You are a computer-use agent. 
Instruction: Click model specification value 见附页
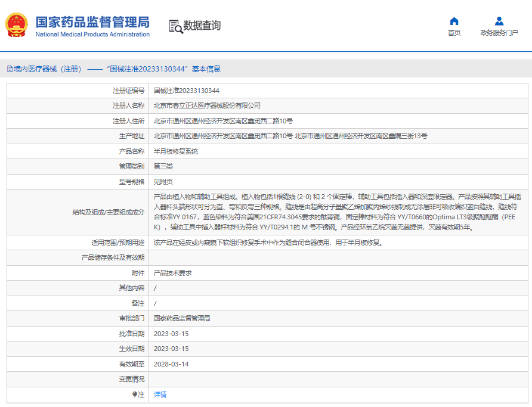(163, 182)
